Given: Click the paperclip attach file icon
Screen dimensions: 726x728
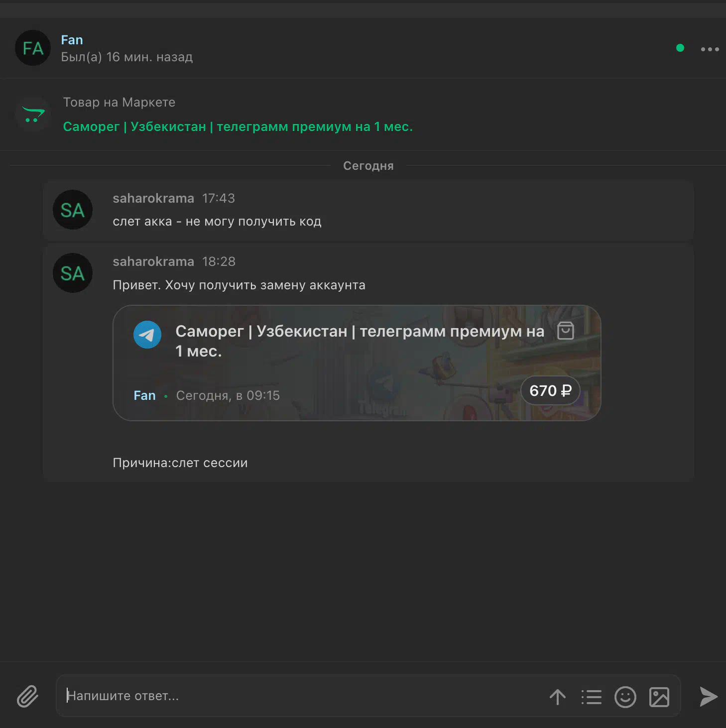Looking at the screenshot, I should [28, 696].
